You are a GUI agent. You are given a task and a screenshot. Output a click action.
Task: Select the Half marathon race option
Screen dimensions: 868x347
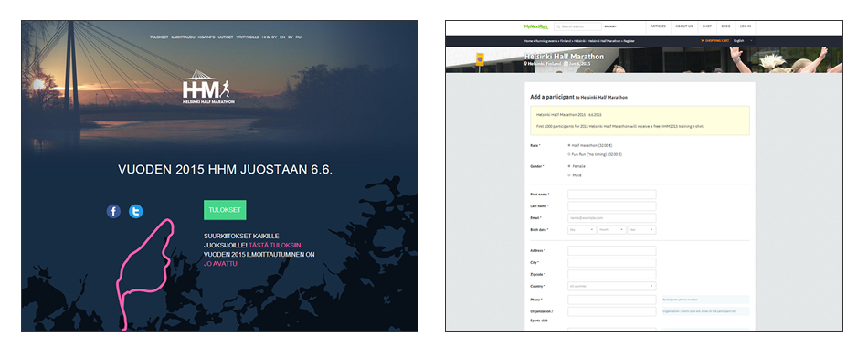coord(569,145)
